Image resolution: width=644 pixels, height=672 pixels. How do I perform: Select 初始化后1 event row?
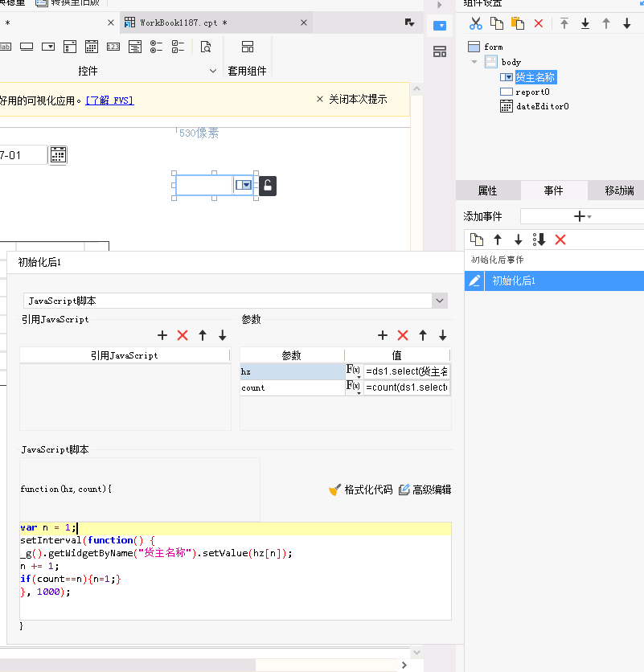554,281
